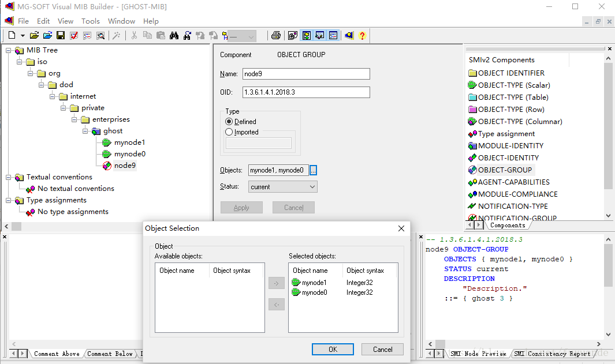Click the magnifier preview toolbar icon

tap(100, 36)
